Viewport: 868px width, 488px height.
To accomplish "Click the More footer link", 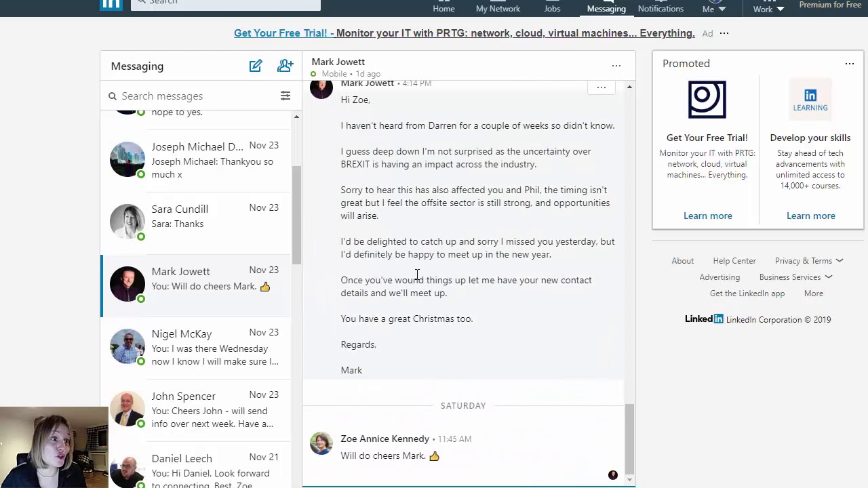I will point(813,293).
